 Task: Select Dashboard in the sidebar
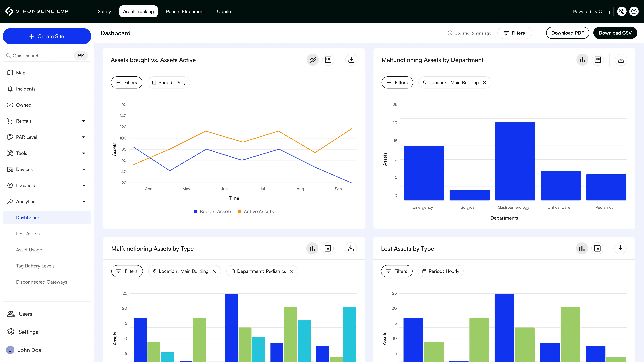click(x=47, y=218)
